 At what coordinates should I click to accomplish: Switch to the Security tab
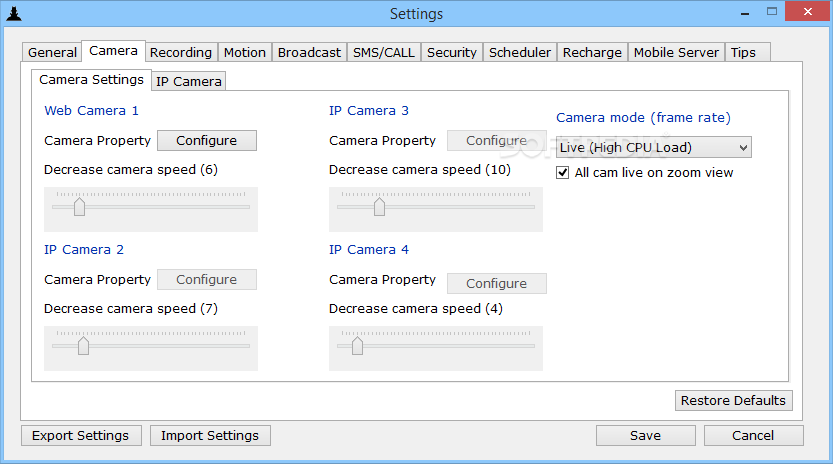click(452, 53)
